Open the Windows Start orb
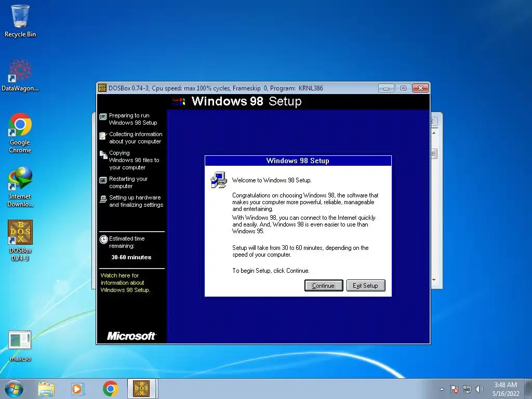Image resolution: width=532 pixels, height=399 pixels. tap(14, 389)
